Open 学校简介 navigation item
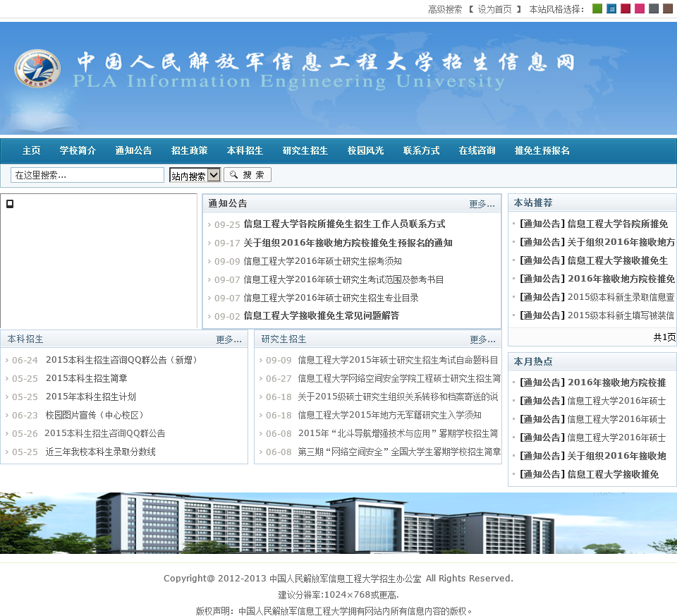 (x=78, y=150)
